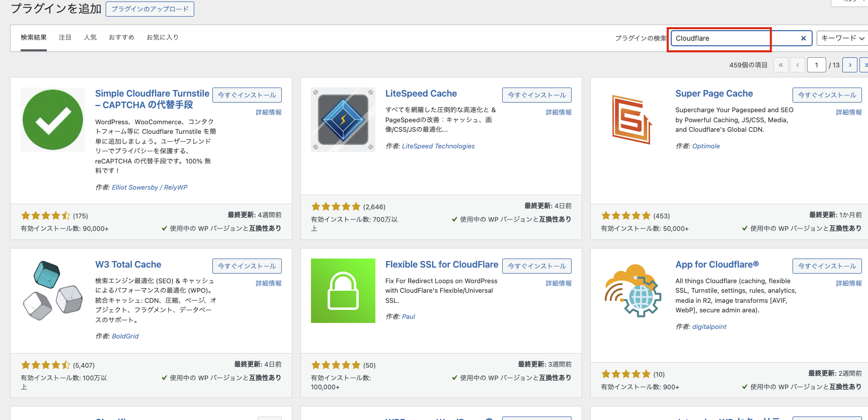The height and width of the screenshot is (420, 868).
Task: Click the Super Page Cache plugin icon
Action: [633, 120]
